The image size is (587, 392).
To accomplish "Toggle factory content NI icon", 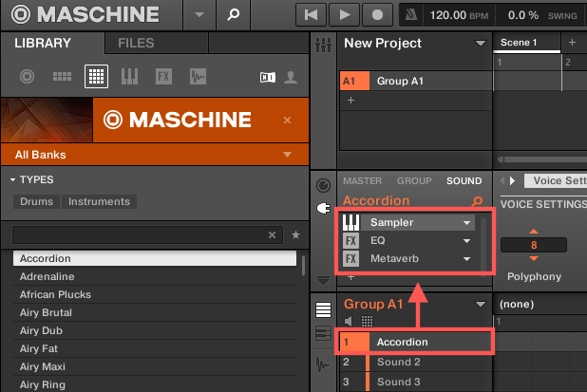I will pos(268,78).
